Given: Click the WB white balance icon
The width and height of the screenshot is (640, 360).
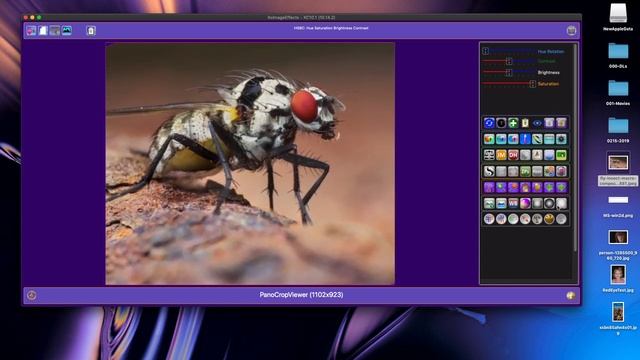Looking at the screenshot, I should click(x=513, y=203).
